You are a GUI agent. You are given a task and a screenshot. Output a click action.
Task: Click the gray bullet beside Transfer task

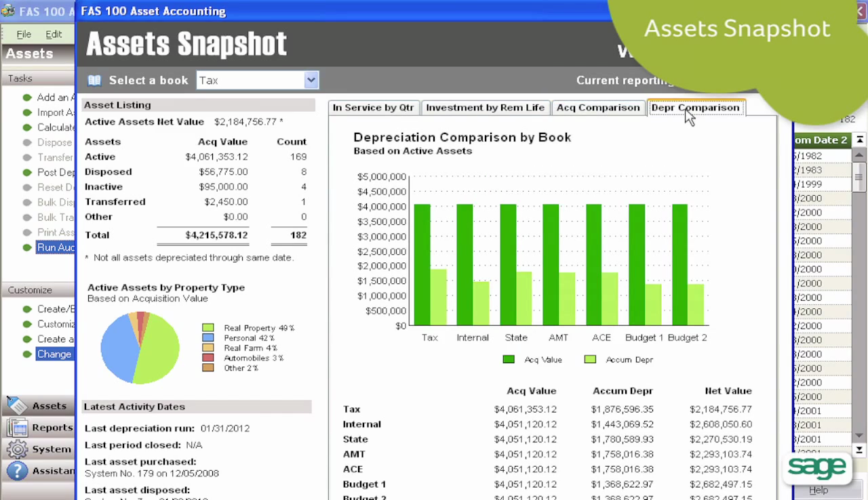[x=27, y=157]
